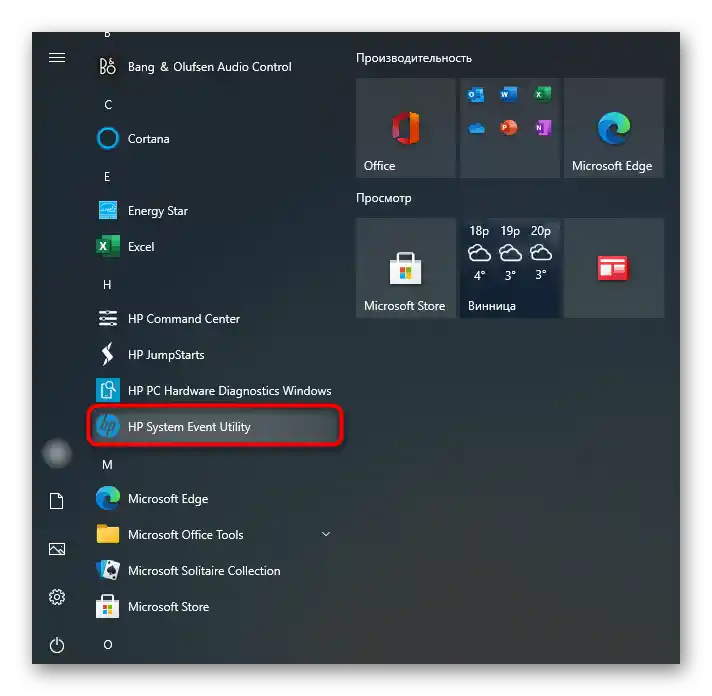Open the red News tile
This screenshot has height=696, width=712.
[614, 268]
